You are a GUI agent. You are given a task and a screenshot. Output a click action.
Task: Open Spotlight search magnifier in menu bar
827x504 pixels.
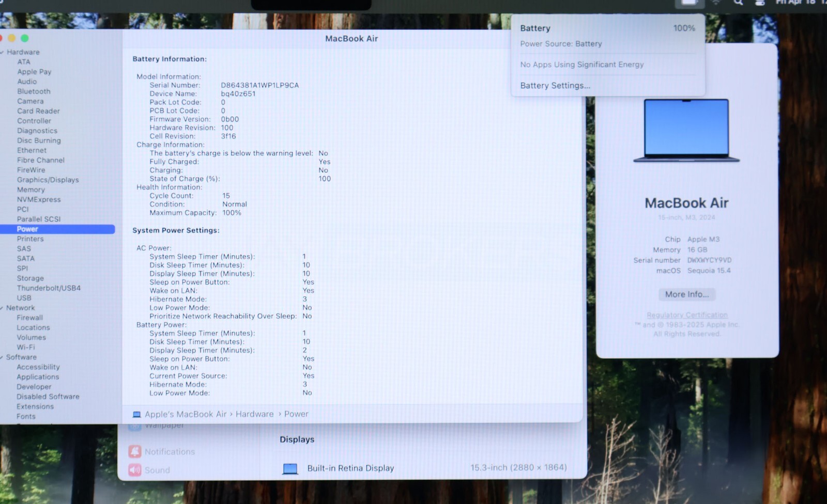tap(738, 3)
